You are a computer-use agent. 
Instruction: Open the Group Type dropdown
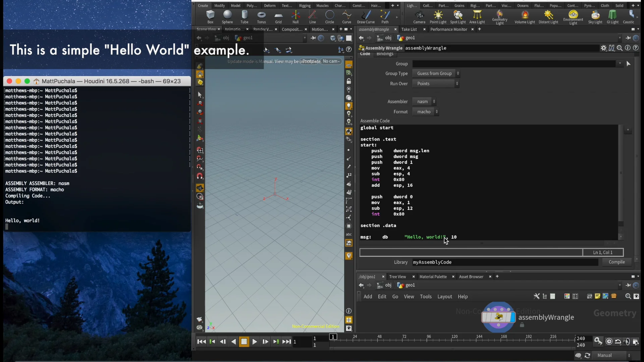coord(436,73)
